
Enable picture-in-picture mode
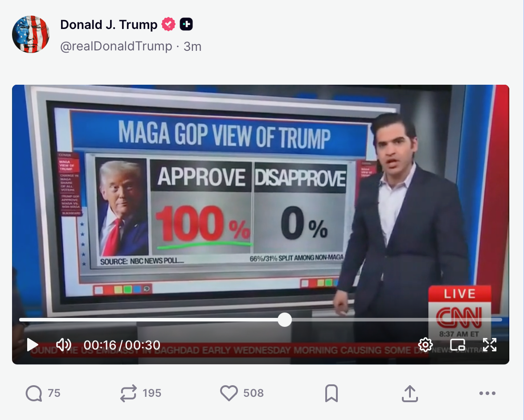tap(458, 345)
